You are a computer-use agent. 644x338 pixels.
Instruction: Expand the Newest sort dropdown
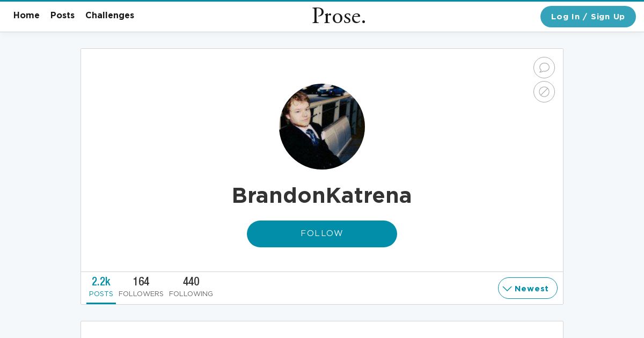point(528,288)
